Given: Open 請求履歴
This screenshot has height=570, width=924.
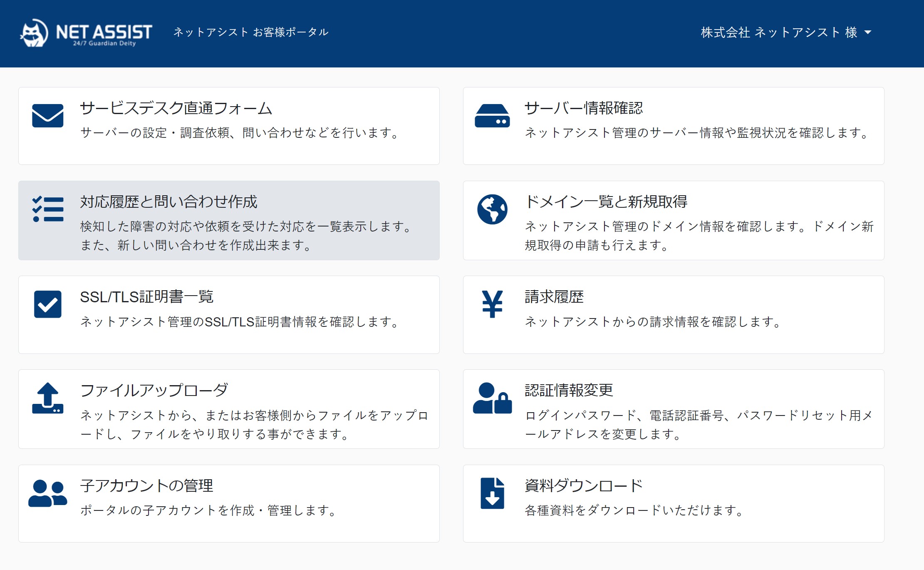Looking at the screenshot, I should [x=674, y=315].
